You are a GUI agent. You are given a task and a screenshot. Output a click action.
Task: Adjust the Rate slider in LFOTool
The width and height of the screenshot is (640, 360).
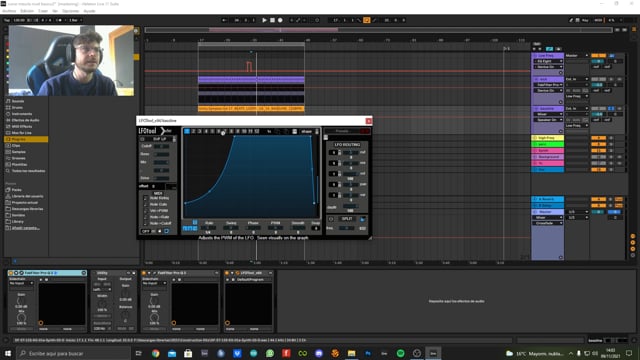209,228
